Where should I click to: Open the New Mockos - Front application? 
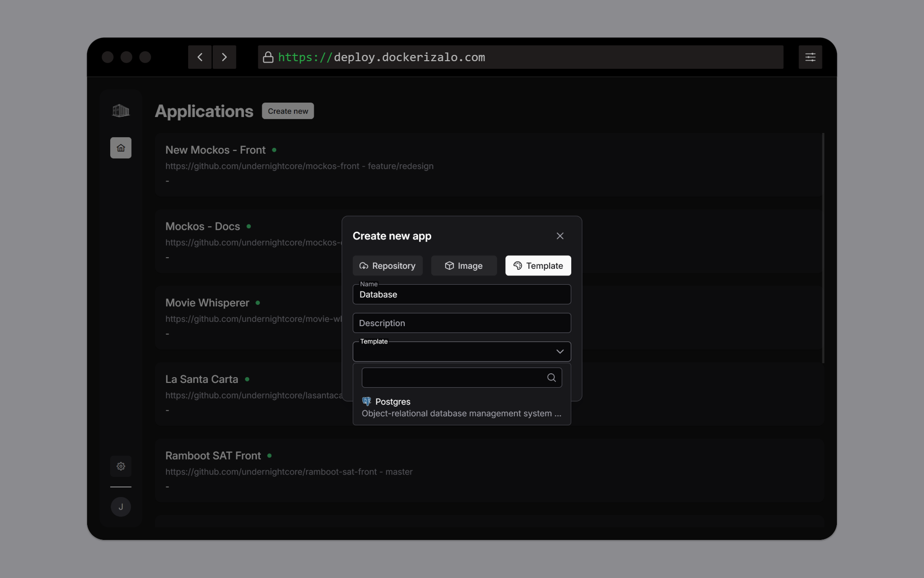click(x=488, y=165)
